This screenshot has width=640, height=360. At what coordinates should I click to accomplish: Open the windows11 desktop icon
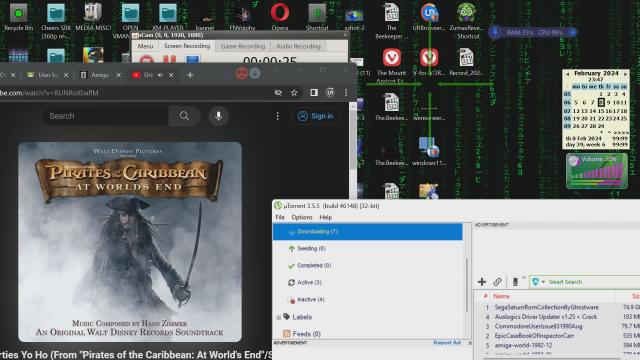coord(429,151)
